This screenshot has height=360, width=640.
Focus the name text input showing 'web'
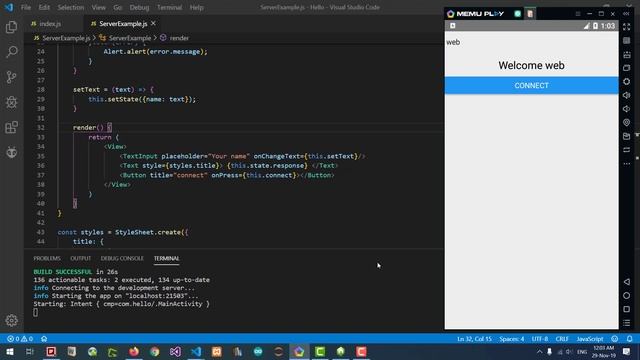531,42
